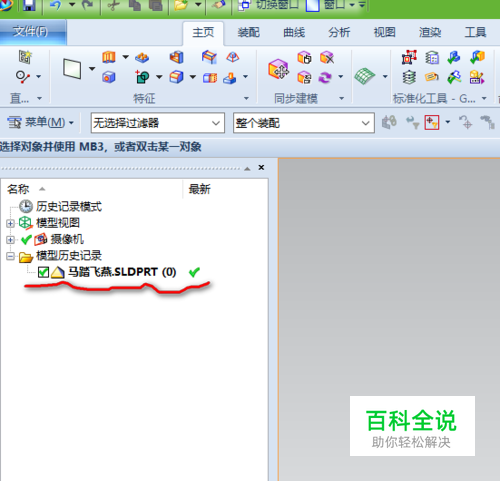Click the Chamfer icon in 特征 group
Viewport: 500px width, 481px height.
[209, 57]
